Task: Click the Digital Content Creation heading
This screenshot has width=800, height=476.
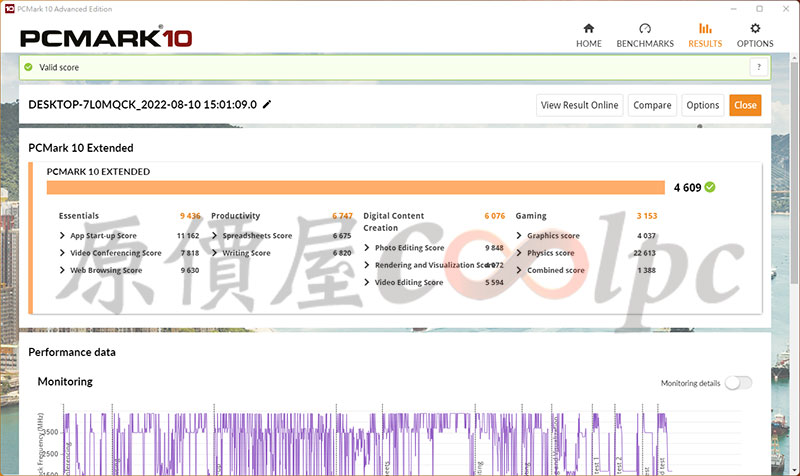Action: coord(393,222)
